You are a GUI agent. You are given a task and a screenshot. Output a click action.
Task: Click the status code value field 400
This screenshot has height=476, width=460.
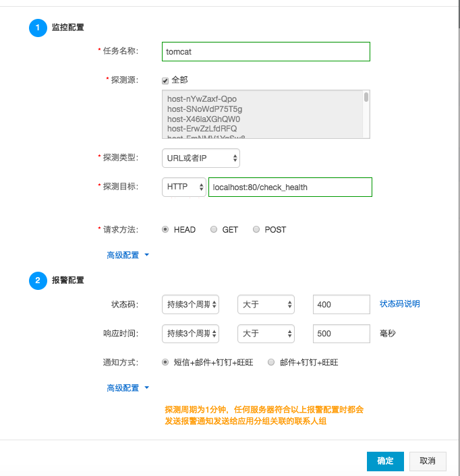click(x=341, y=304)
